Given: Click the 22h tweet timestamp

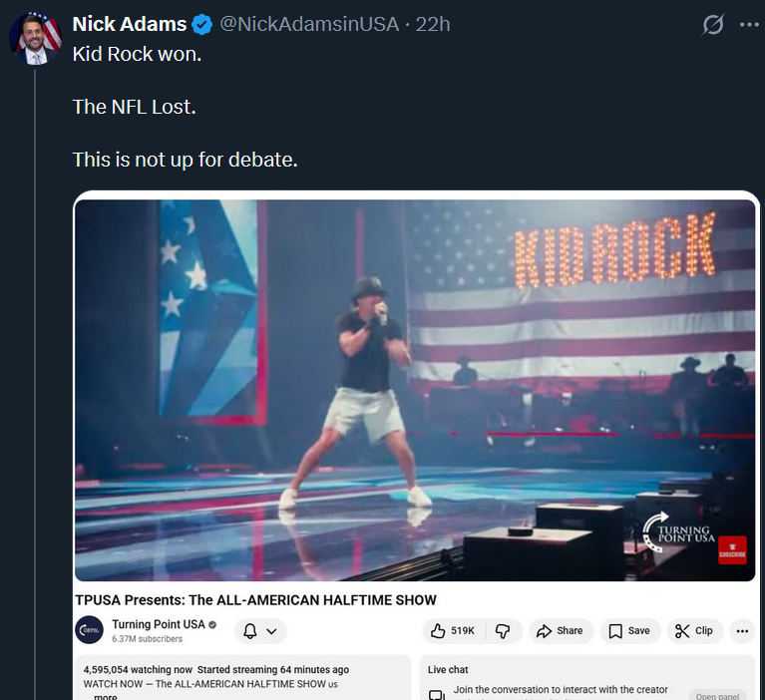Looking at the screenshot, I should [433, 24].
